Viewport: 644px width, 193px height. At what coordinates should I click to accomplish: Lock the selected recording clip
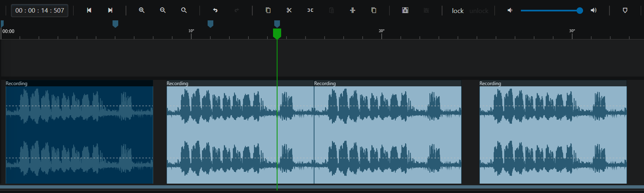point(458,11)
